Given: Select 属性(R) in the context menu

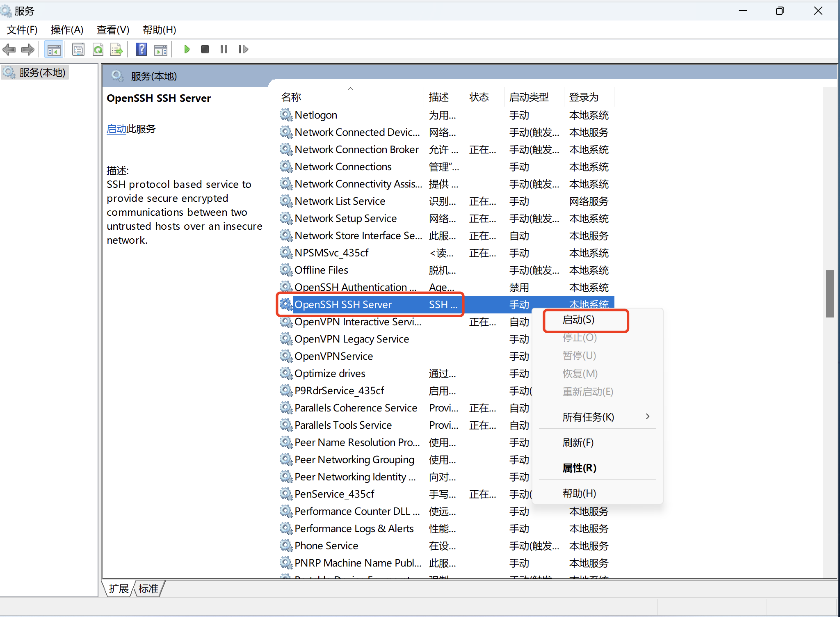Looking at the screenshot, I should [x=579, y=468].
